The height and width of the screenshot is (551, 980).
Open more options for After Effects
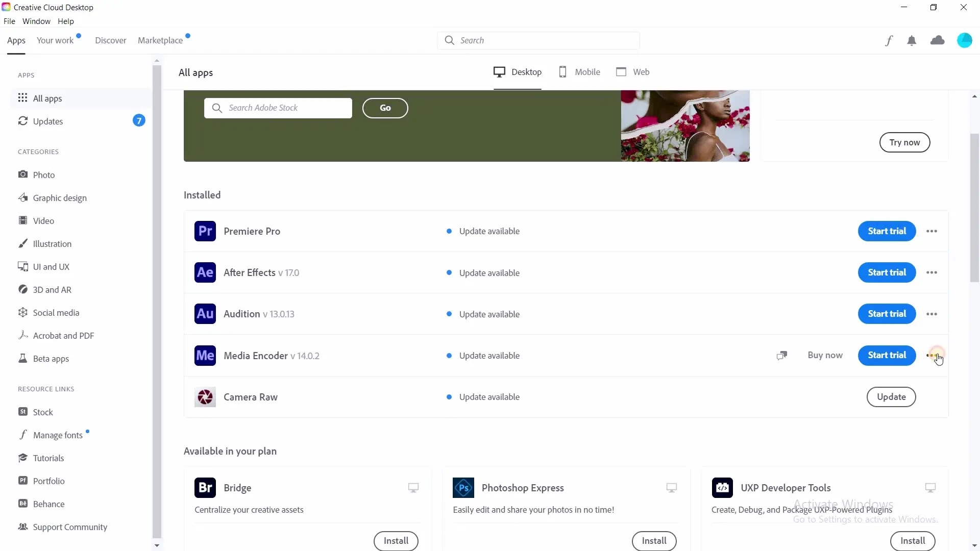tap(932, 272)
